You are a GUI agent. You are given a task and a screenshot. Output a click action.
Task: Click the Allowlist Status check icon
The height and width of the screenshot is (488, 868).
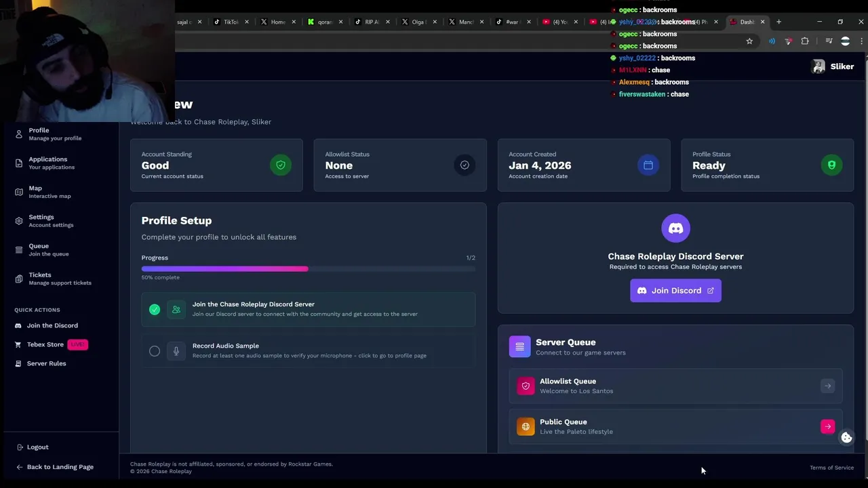pyautogui.click(x=465, y=165)
